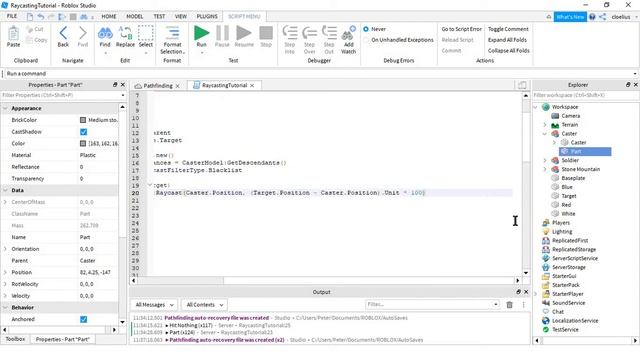
Task: Click the BrickColor swatch
Action: (x=83, y=120)
